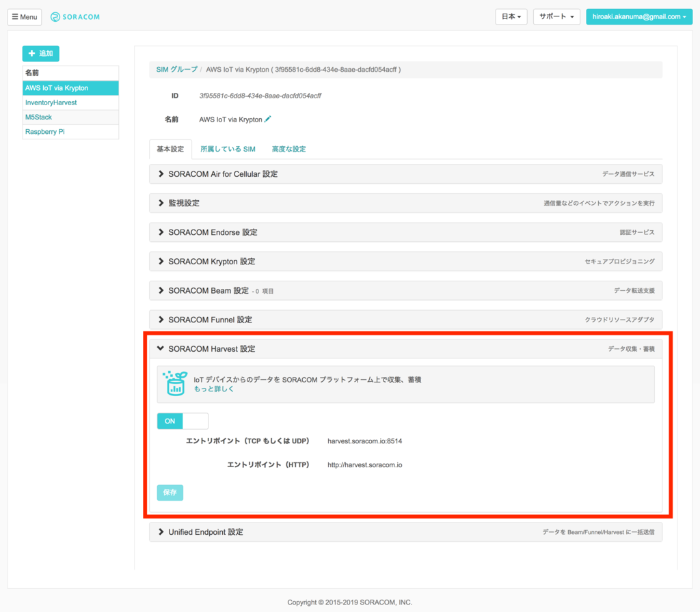Click harvest.soracom.io:8514 entry point text
The image size is (700, 612).
click(365, 441)
